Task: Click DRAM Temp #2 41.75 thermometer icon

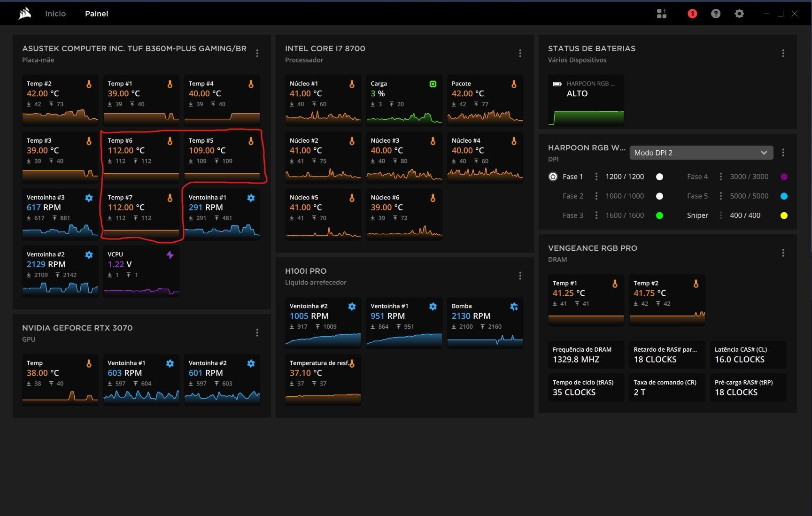Action: pos(696,284)
